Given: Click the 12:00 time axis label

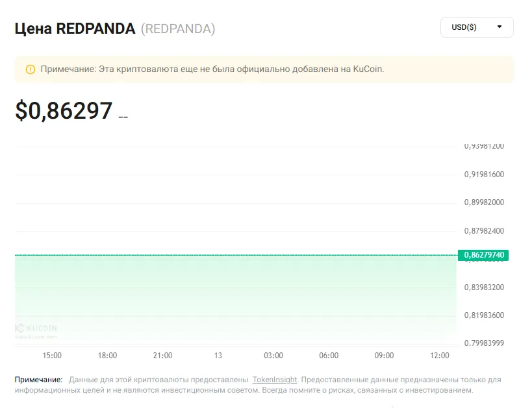Looking at the screenshot, I should click(439, 356).
